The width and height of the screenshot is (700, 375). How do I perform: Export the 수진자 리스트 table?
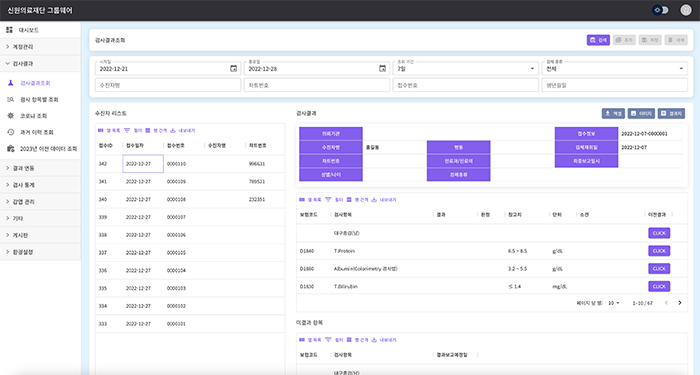[183, 130]
